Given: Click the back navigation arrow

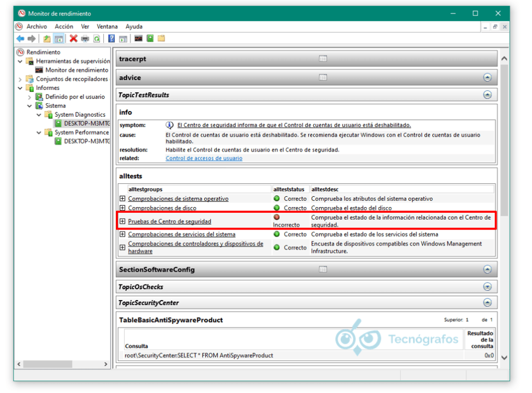Looking at the screenshot, I should 20,38.
